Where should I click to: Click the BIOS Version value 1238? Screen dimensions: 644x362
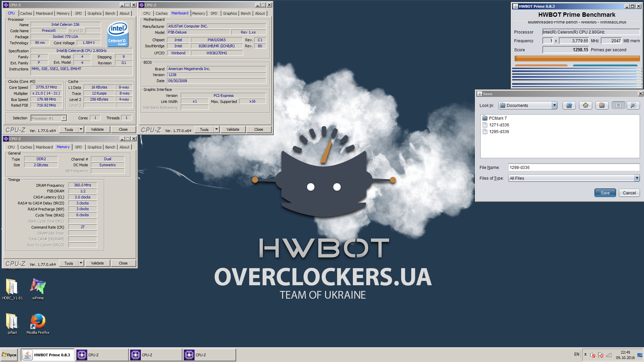[216, 75]
